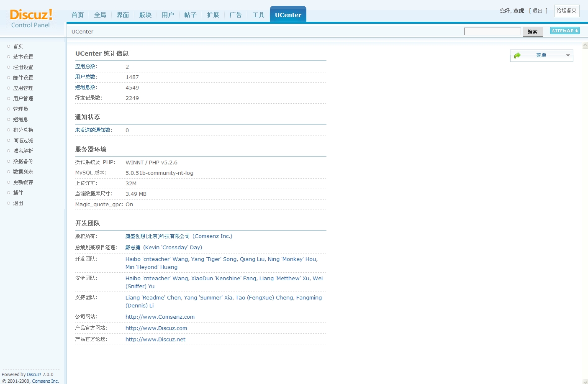The height and width of the screenshot is (384, 588).
Task: Switch to the 版块 tab
Action: 145,15
